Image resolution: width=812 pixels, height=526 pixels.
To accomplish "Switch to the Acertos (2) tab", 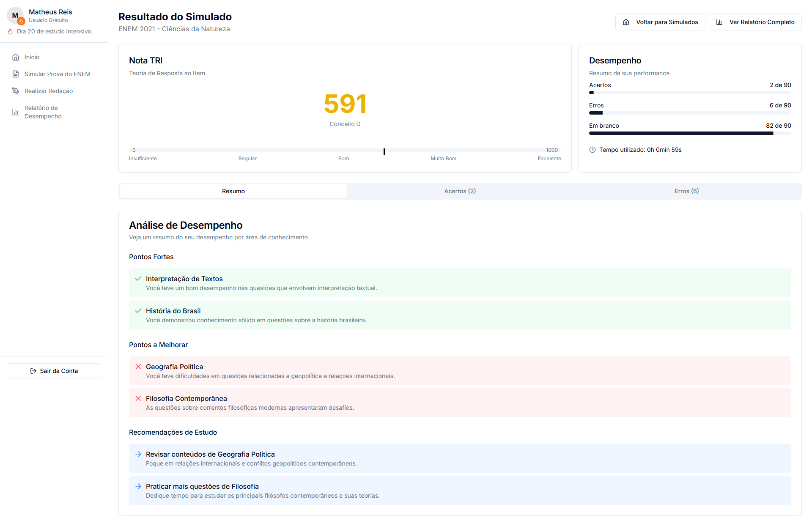I will [x=460, y=191].
